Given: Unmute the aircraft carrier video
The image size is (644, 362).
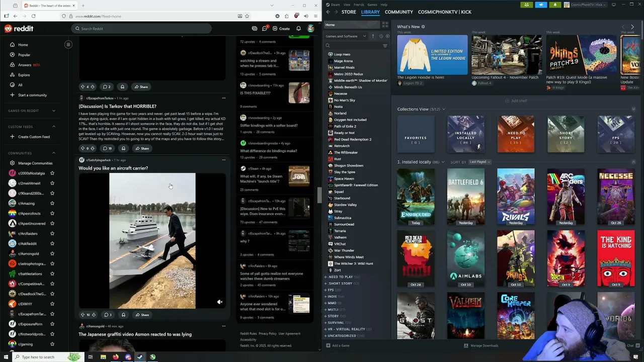Looking at the screenshot, I should click(220, 302).
